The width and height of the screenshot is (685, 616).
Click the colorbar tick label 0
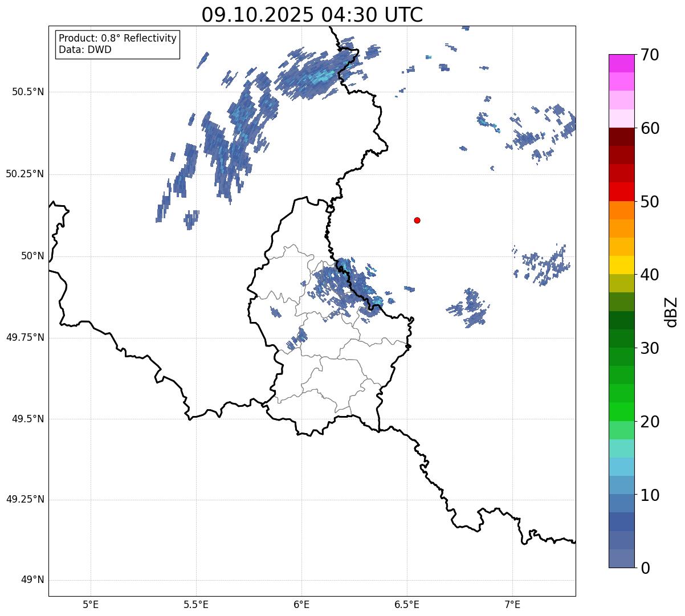645,568
